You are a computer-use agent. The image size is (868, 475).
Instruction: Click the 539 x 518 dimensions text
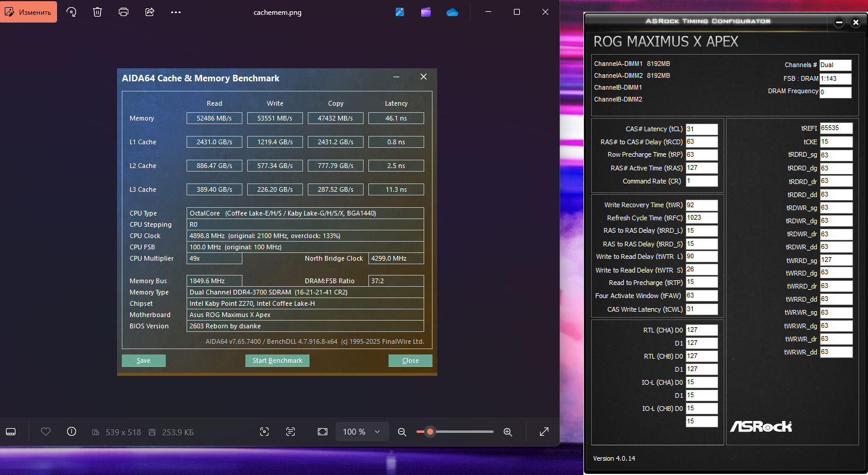pos(123,432)
